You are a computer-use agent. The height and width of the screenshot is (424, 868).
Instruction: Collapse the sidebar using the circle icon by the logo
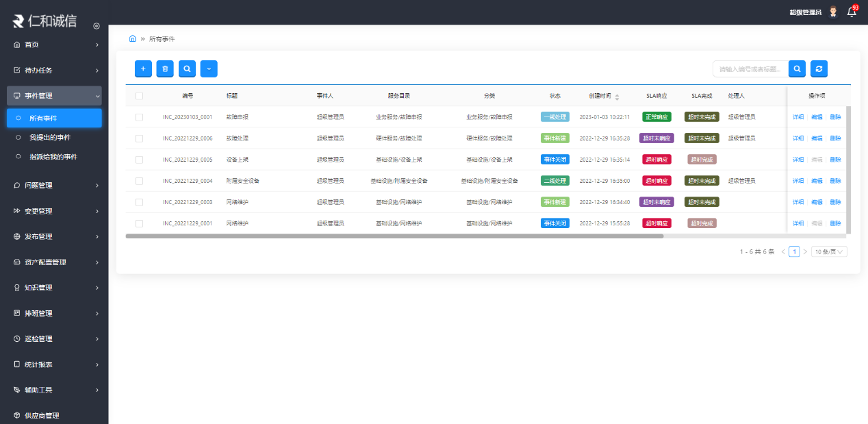(x=97, y=26)
